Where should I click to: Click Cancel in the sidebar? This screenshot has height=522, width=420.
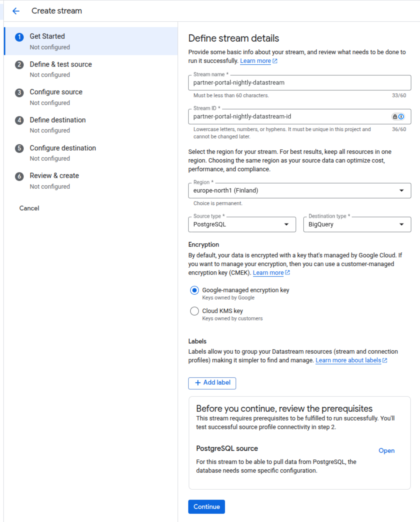coord(29,208)
